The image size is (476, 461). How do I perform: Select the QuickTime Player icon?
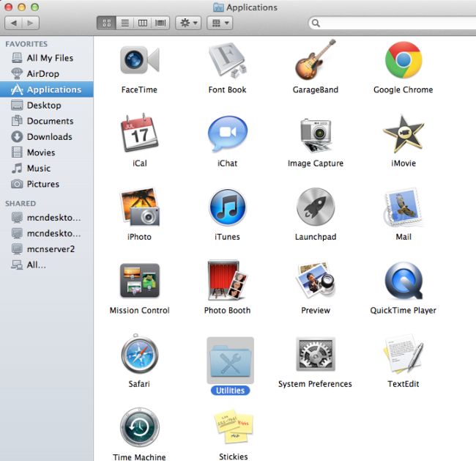point(404,281)
